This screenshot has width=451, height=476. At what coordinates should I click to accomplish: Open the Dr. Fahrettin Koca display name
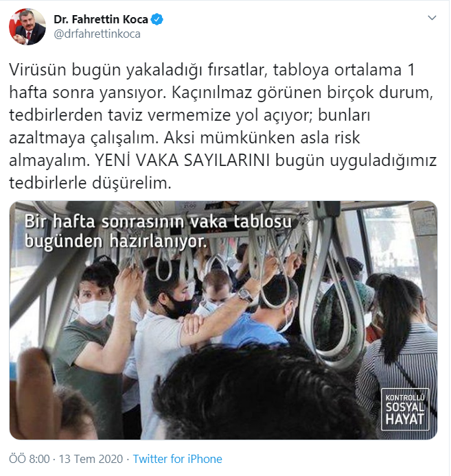pos(101,19)
